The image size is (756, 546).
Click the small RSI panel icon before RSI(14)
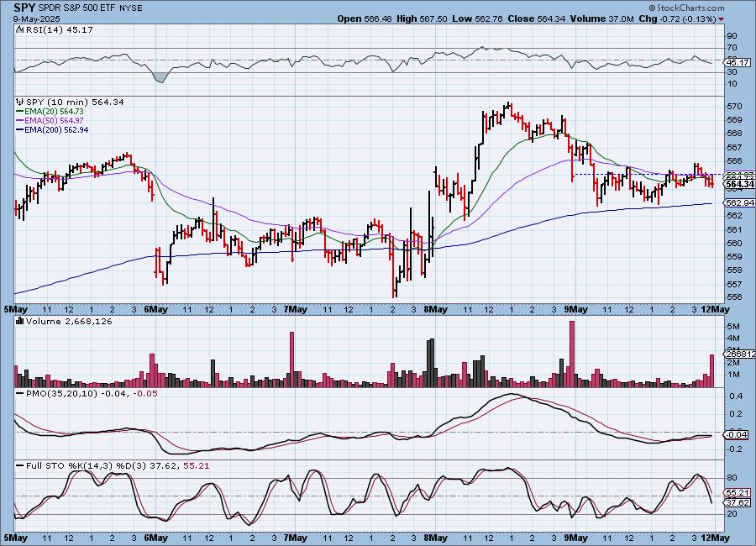(19, 29)
